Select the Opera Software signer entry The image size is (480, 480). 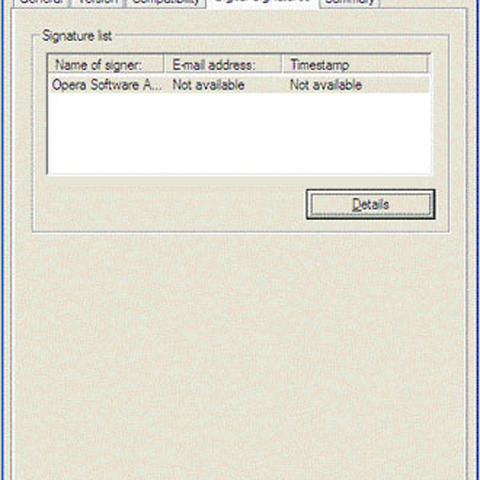239,85
